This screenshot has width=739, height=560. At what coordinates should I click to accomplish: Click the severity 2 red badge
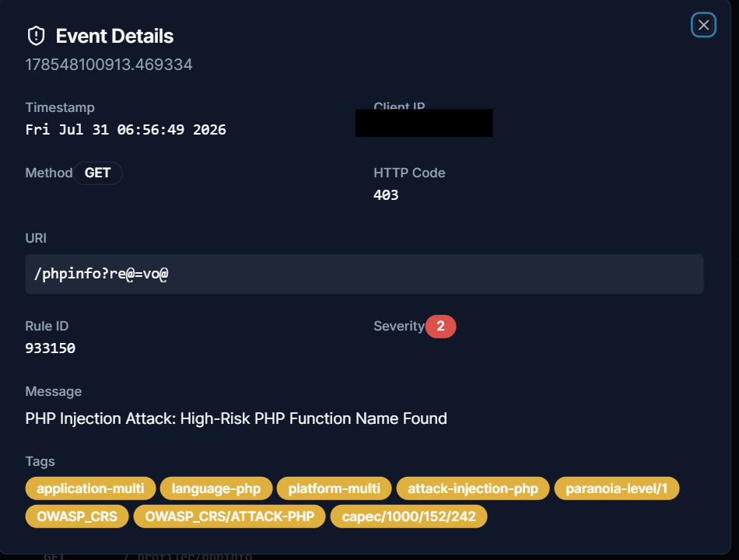pyautogui.click(x=440, y=326)
